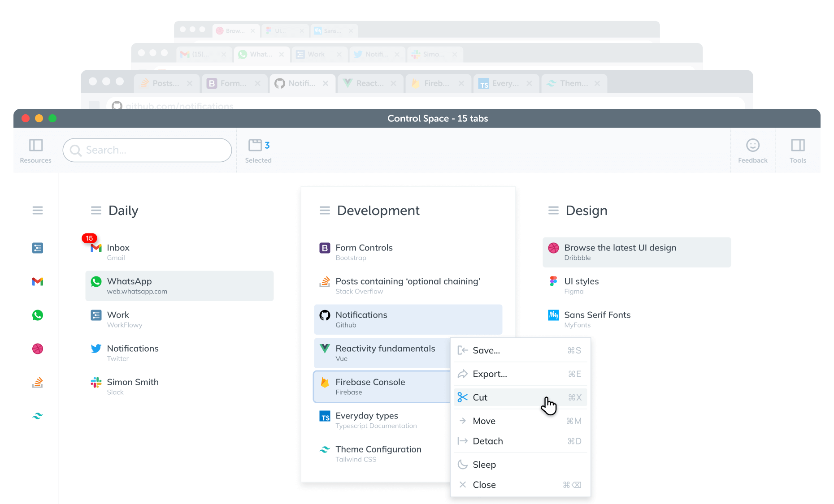Open the Inbox Gmail tab
The width and height of the screenshot is (834, 504).
tap(179, 252)
